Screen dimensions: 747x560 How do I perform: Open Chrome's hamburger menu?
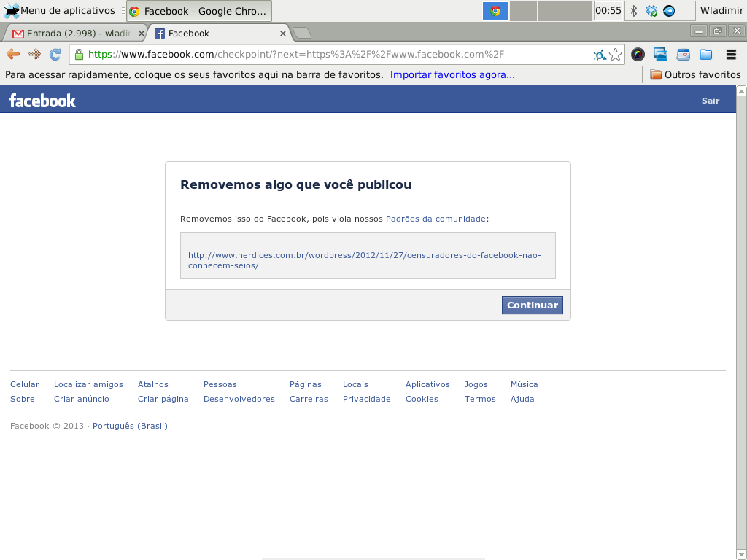[x=731, y=55]
